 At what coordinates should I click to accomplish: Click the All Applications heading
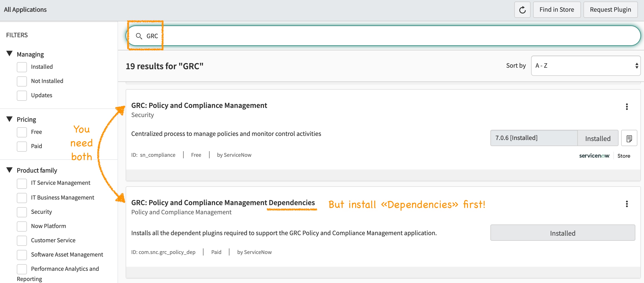[x=25, y=10]
